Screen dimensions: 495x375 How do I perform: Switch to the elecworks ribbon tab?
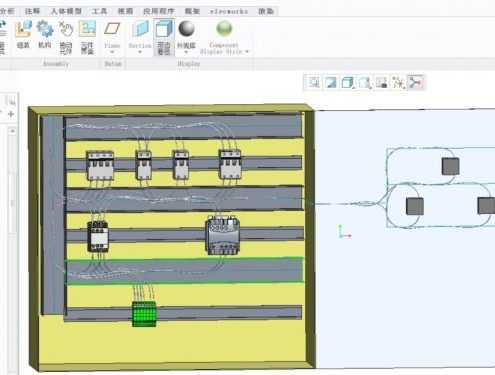pyautogui.click(x=229, y=11)
